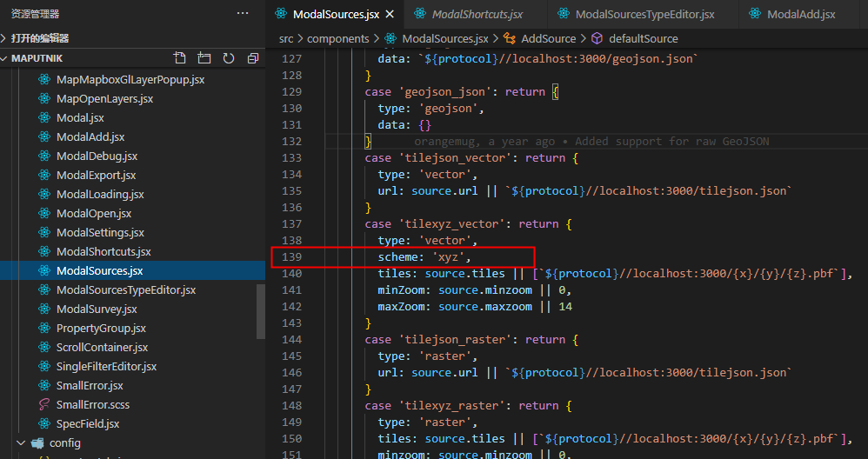Open ModalSettings.jsx file
The image size is (868, 459).
[100, 232]
